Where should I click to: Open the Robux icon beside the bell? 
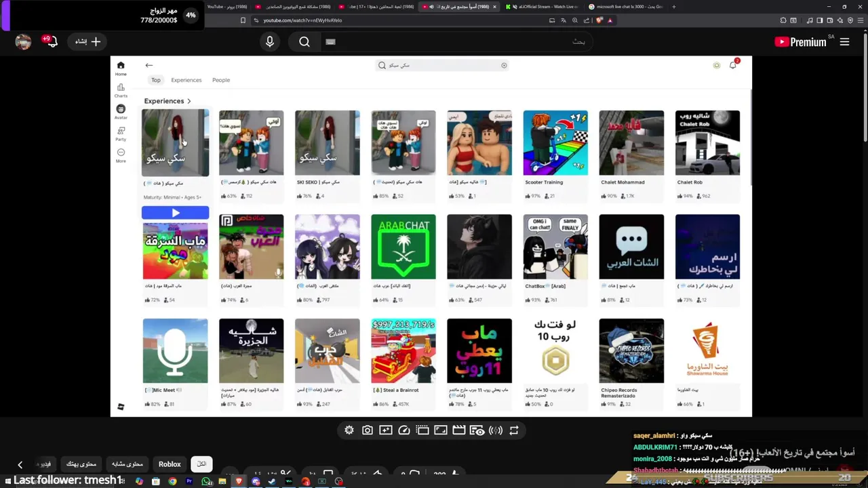(717, 65)
